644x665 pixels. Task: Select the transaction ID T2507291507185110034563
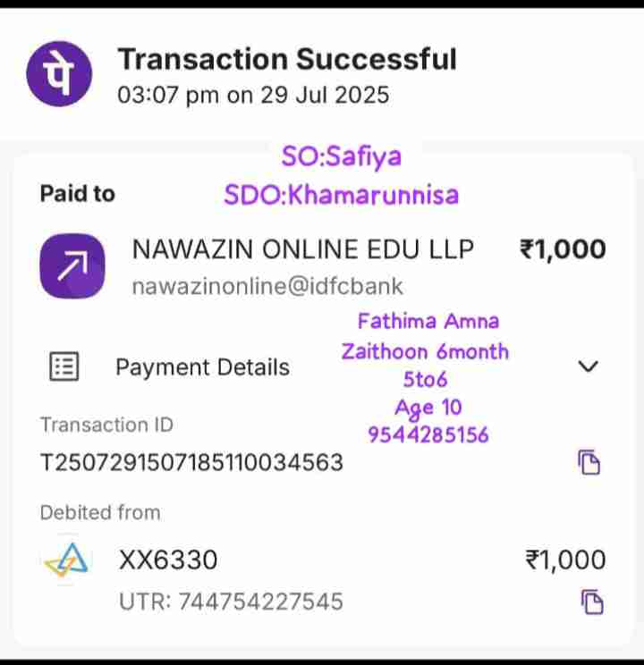[x=191, y=462]
